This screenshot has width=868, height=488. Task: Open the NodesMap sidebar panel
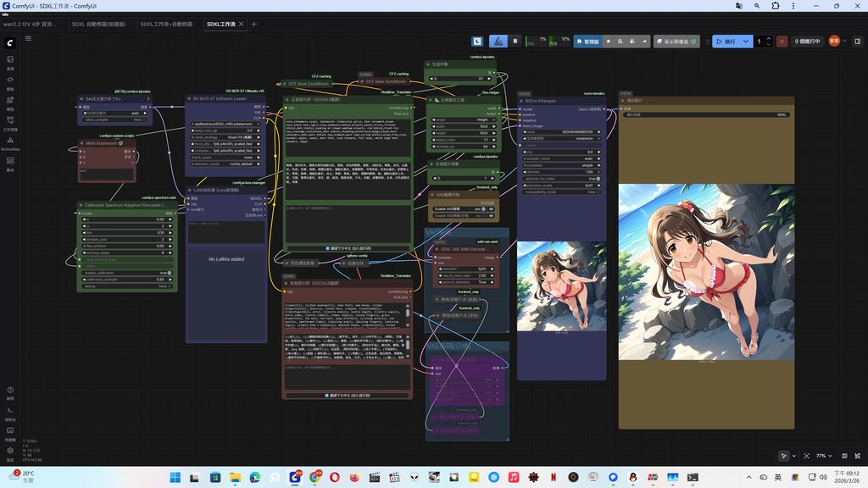[10, 142]
